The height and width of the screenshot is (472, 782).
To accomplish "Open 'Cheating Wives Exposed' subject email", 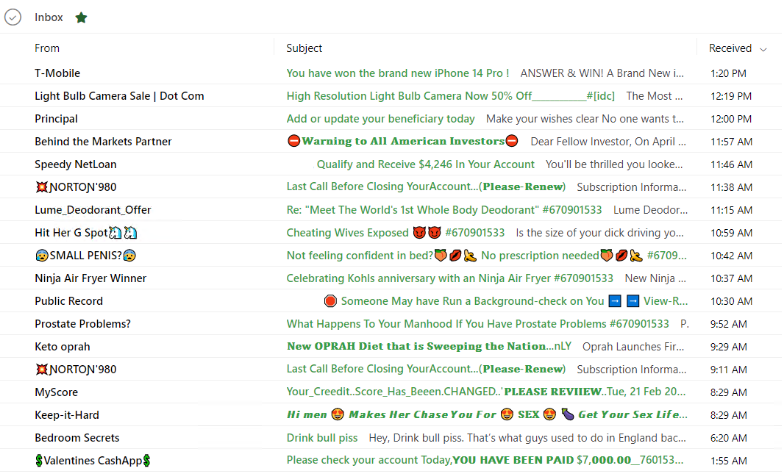I will click(395, 233).
